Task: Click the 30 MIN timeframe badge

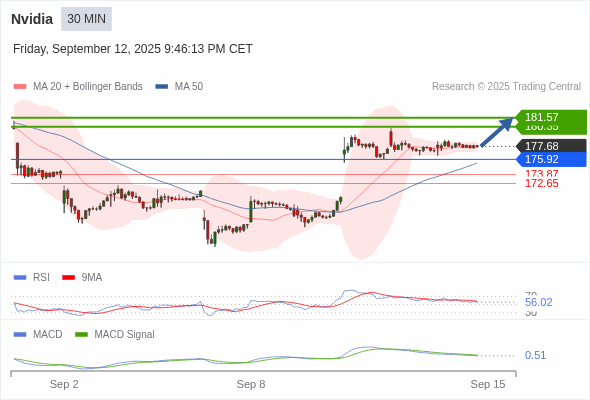Action: [87, 19]
